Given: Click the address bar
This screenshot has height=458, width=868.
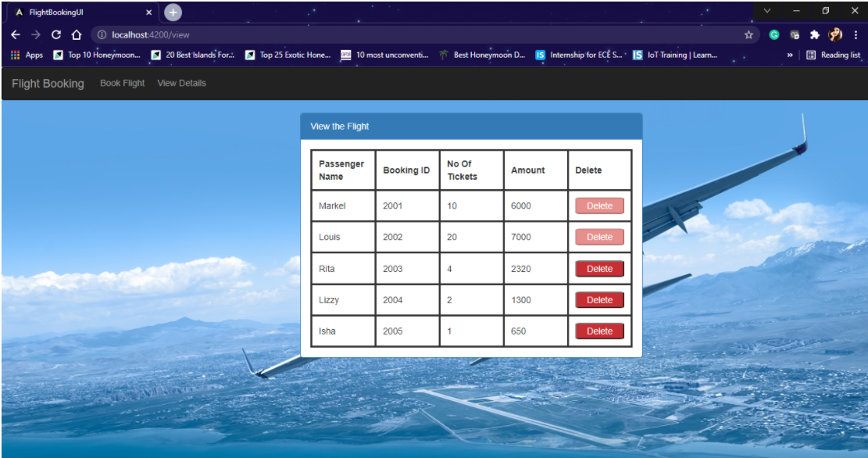Looking at the screenshot, I should coord(234,34).
